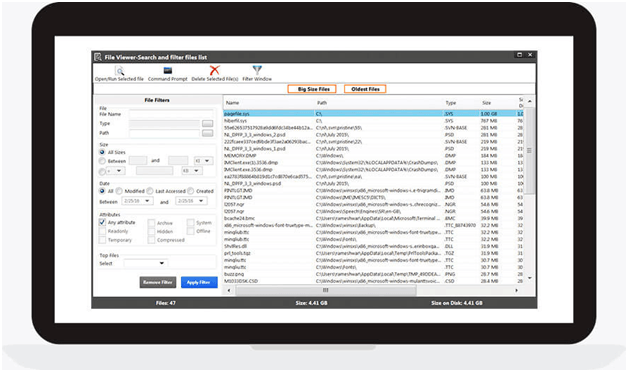Click the red Delete Selected File(s) icon
The width and height of the screenshot is (628, 372).
[215, 70]
